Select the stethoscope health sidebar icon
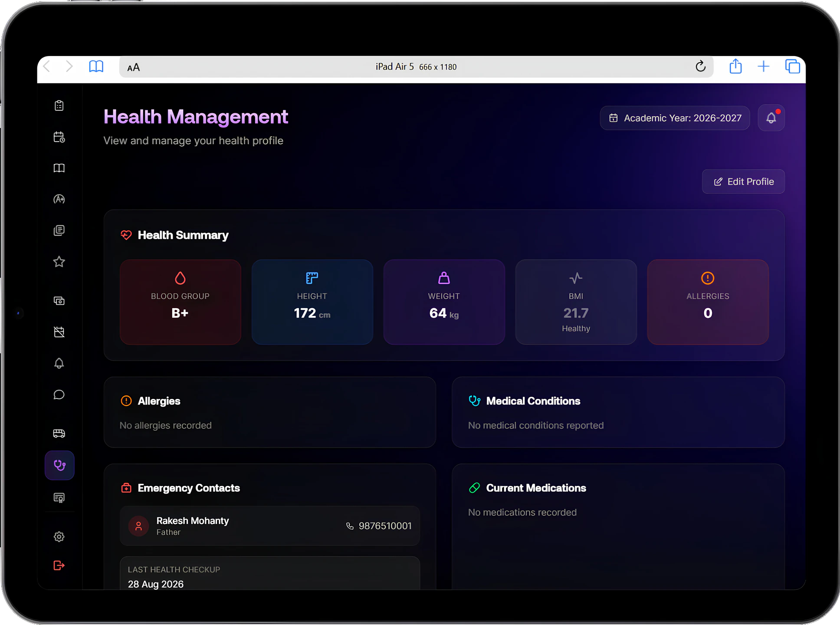 59,465
